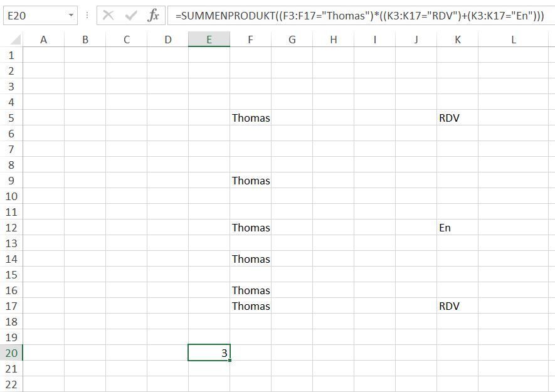Select column J header

coord(416,40)
